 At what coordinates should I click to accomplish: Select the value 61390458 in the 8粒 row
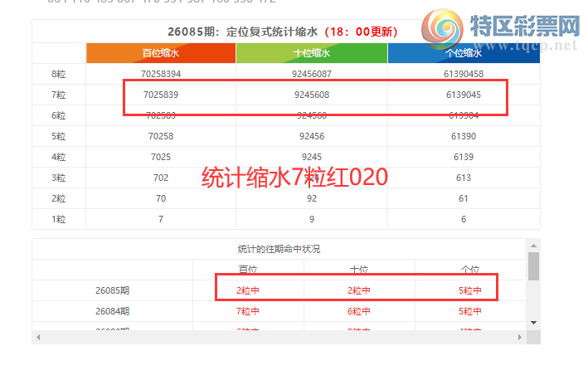click(464, 74)
